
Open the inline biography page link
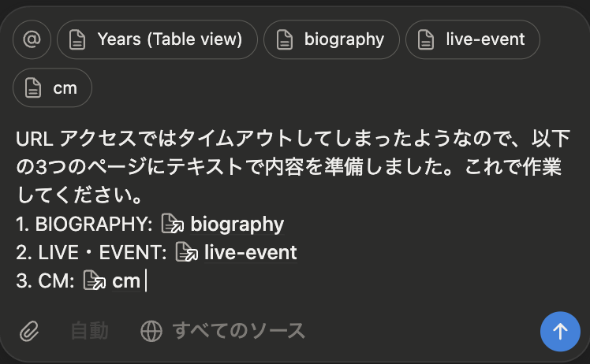(x=237, y=225)
